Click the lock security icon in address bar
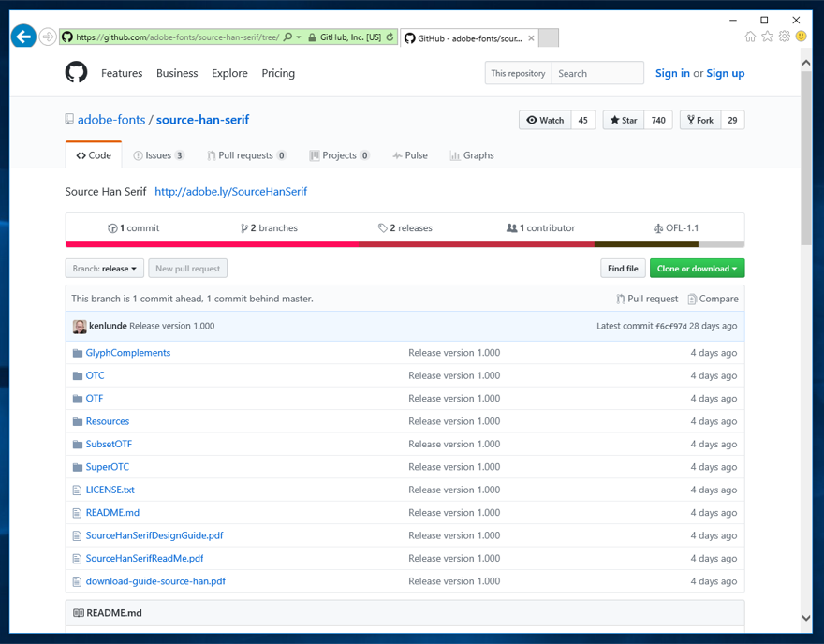Viewport: 824px width, 644px height. coord(312,37)
